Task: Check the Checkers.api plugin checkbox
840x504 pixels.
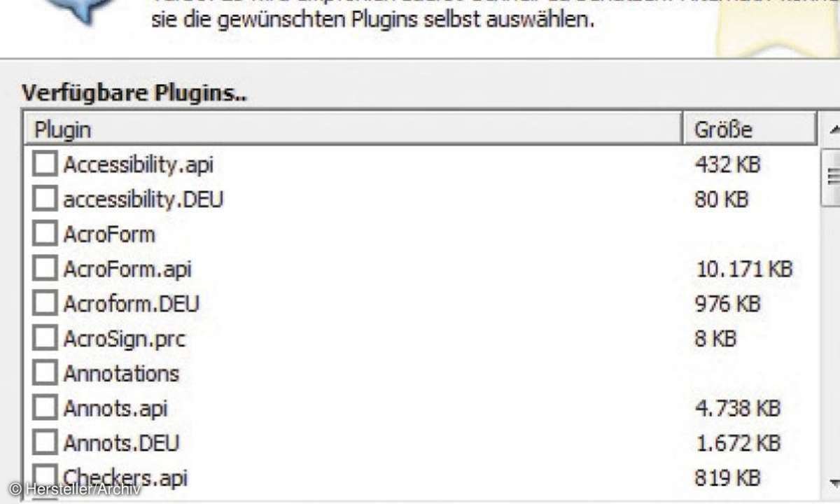Action: coord(45,477)
